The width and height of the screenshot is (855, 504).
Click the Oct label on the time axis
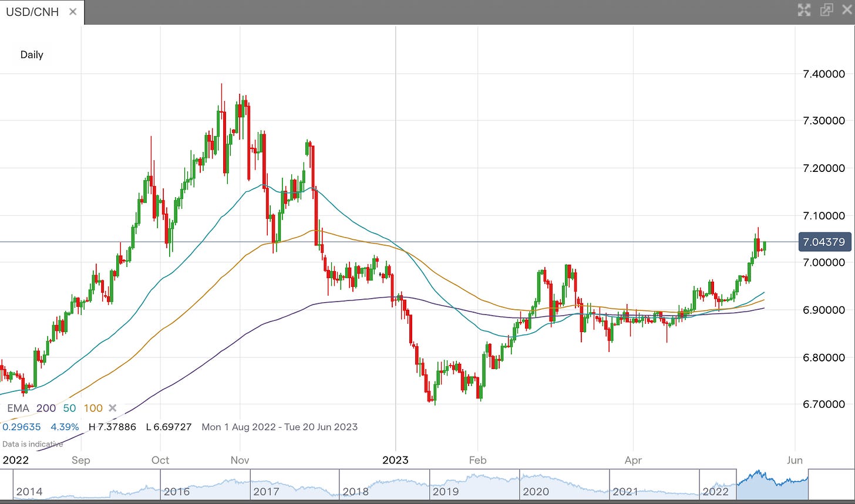tap(160, 460)
